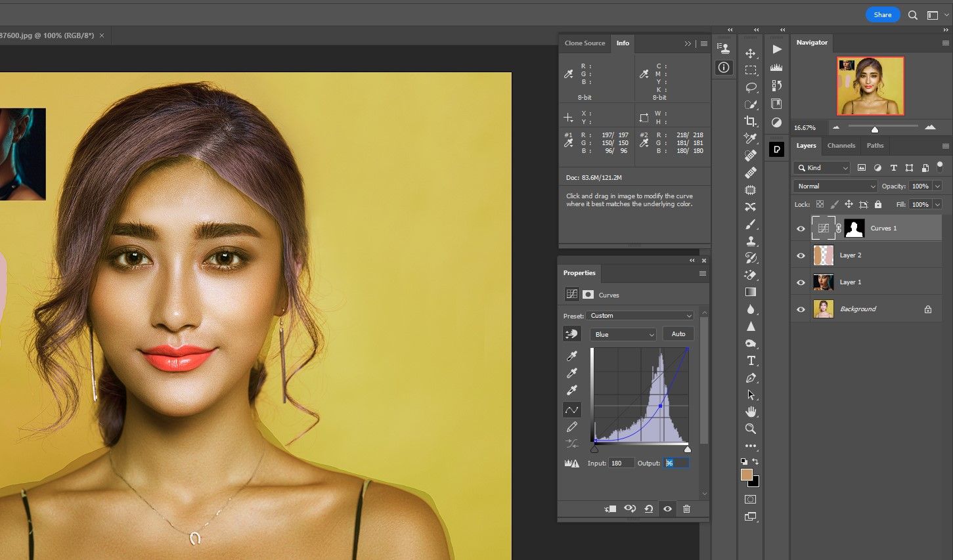Select the Info panel tab

(623, 43)
